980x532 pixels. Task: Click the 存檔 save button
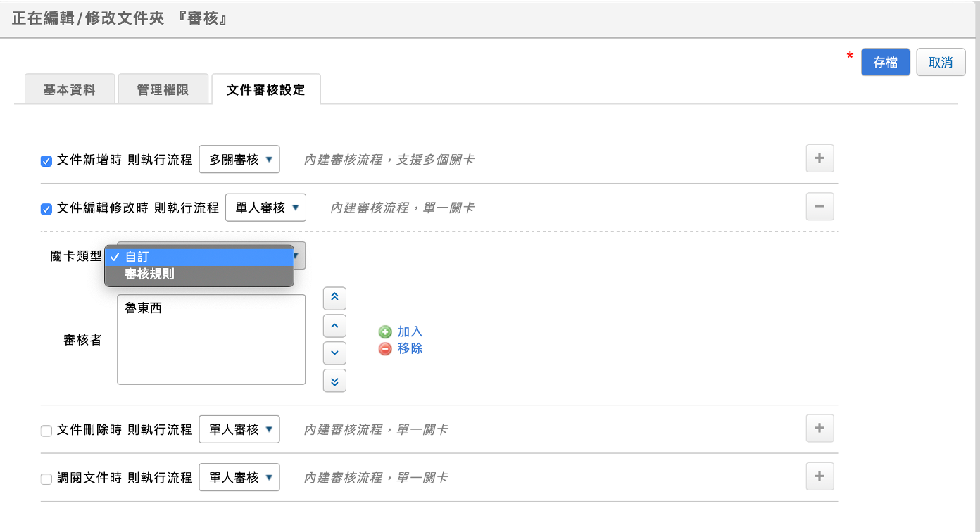(885, 62)
